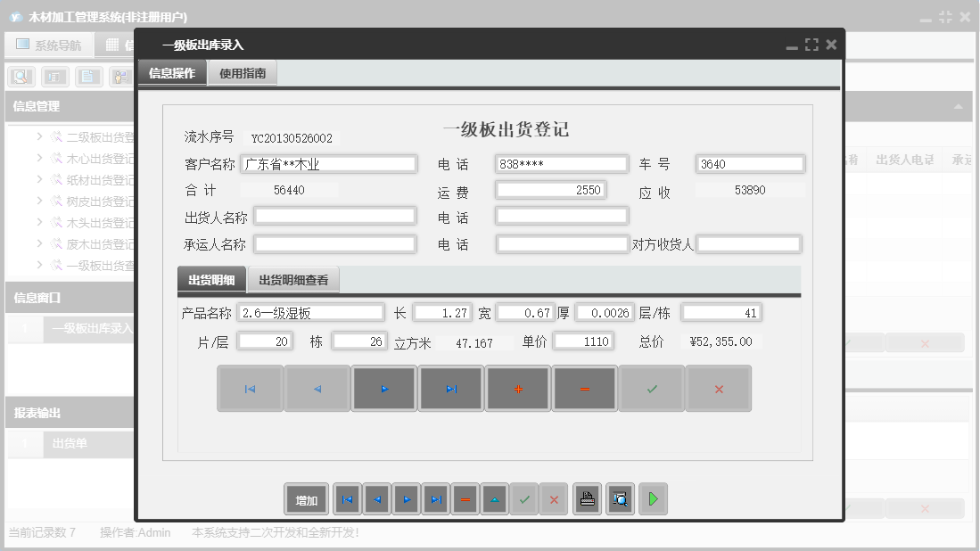980x551 pixels.
Task: Click the edit triangle icon on bottom toolbar
Action: pos(494,498)
